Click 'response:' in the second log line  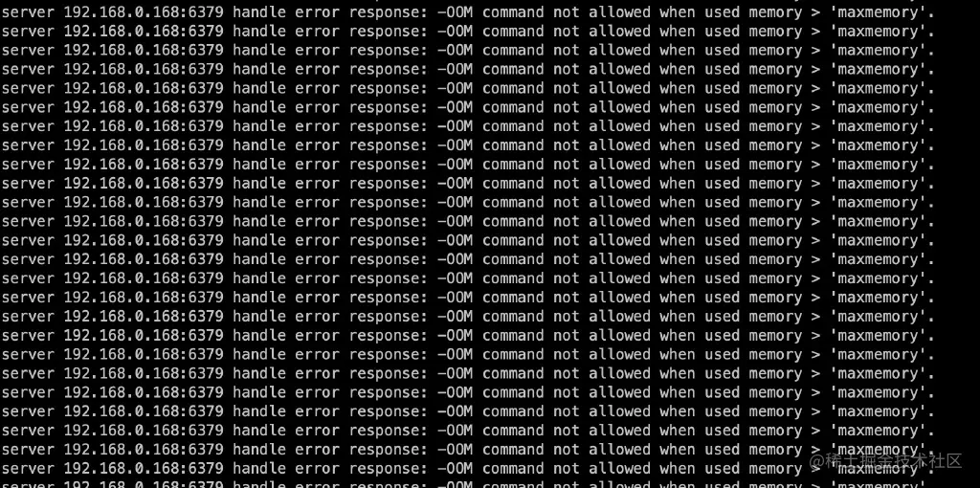(x=389, y=32)
